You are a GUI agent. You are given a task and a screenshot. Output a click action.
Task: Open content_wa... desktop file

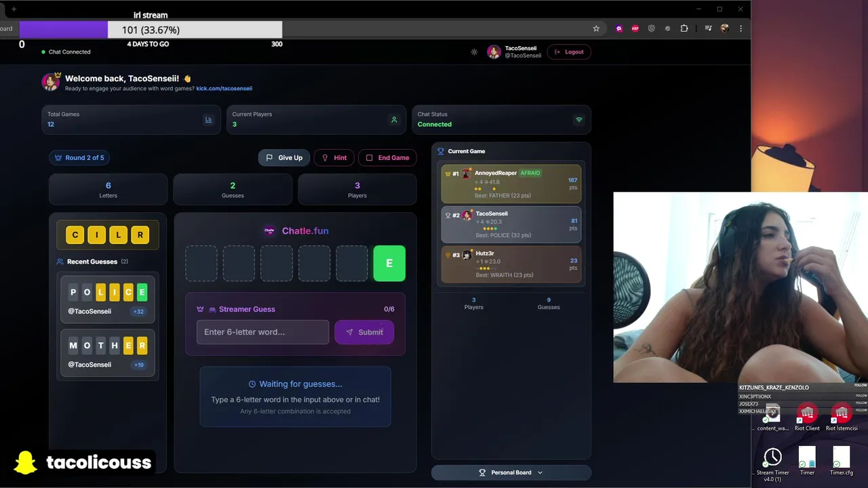tap(773, 418)
